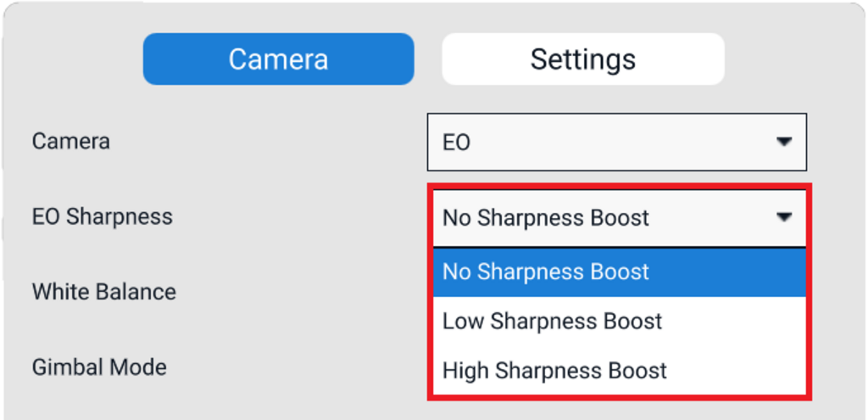Select the highlighted No Sharpness Boost option
The height and width of the screenshot is (420, 868).
(546, 272)
